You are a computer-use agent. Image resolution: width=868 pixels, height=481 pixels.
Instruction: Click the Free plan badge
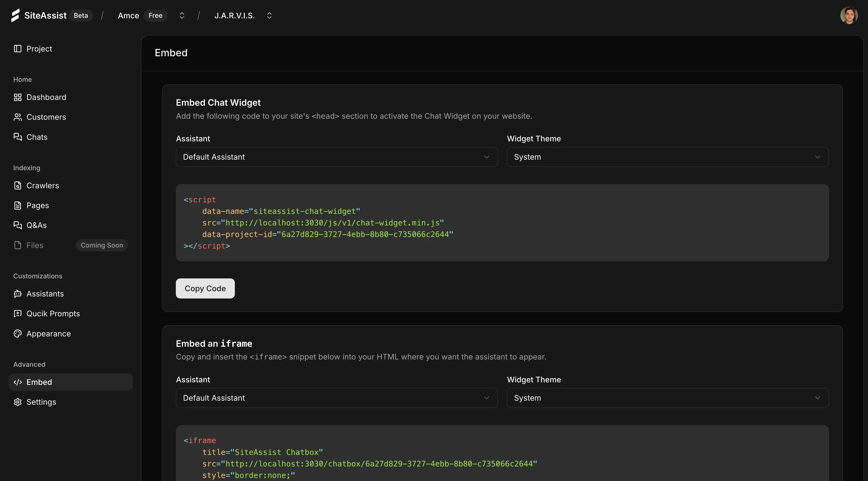click(x=155, y=16)
